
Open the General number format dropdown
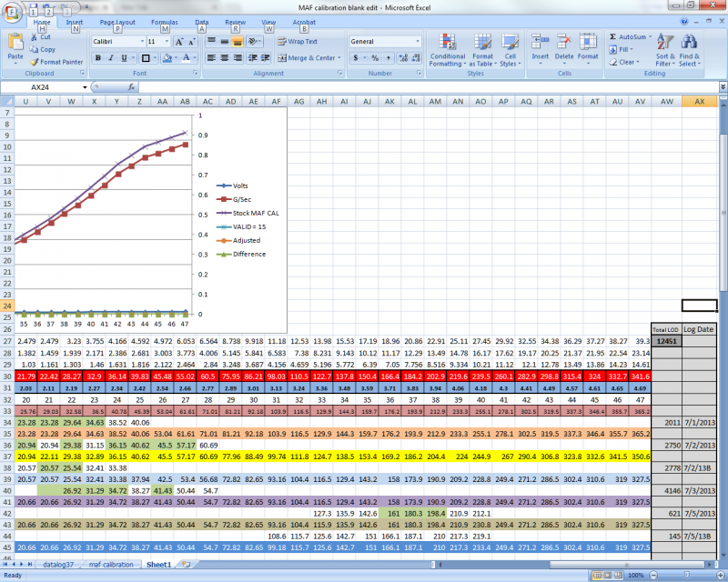tap(418, 41)
